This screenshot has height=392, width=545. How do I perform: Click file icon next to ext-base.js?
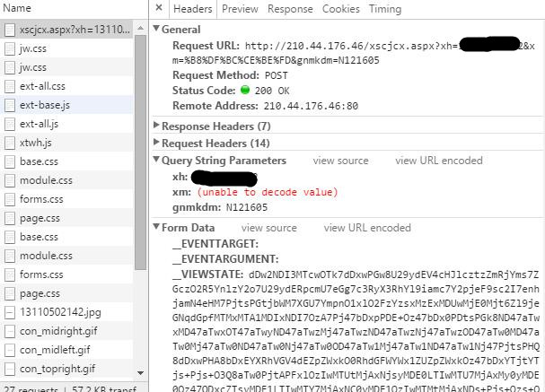pyautogui.click(x=10, y=105)
